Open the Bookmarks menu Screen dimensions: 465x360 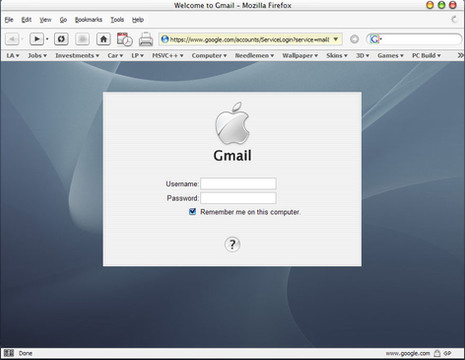[88, 20]
